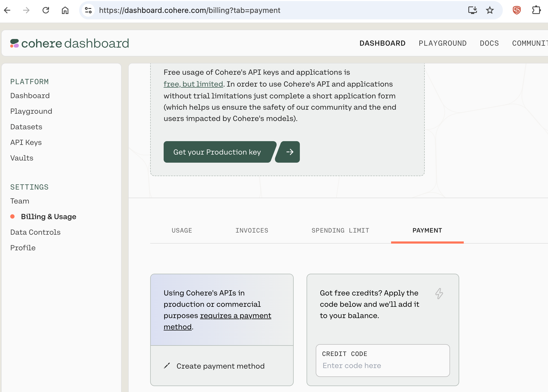Open the Extensions puzzle icon

click(536, 10)
